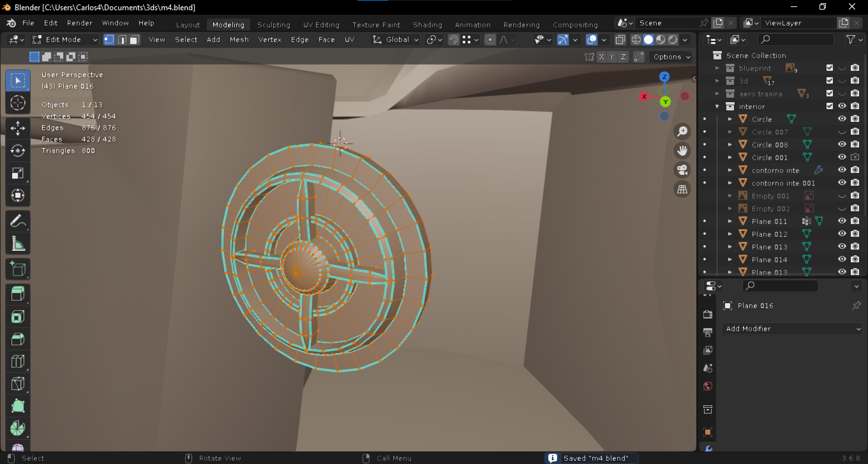
Task: Open the Shading workspace tab
Action: coord(428,25)
